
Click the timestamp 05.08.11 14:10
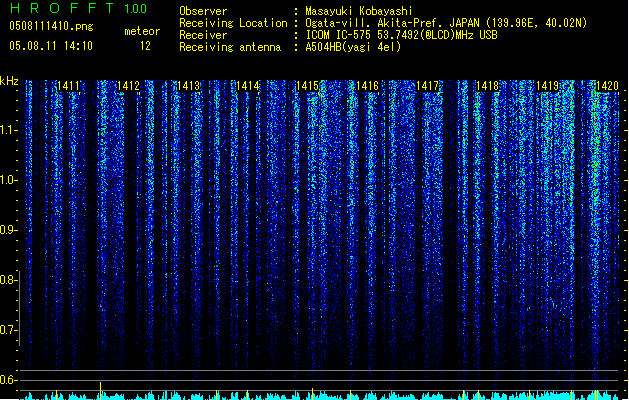point(51,46)
